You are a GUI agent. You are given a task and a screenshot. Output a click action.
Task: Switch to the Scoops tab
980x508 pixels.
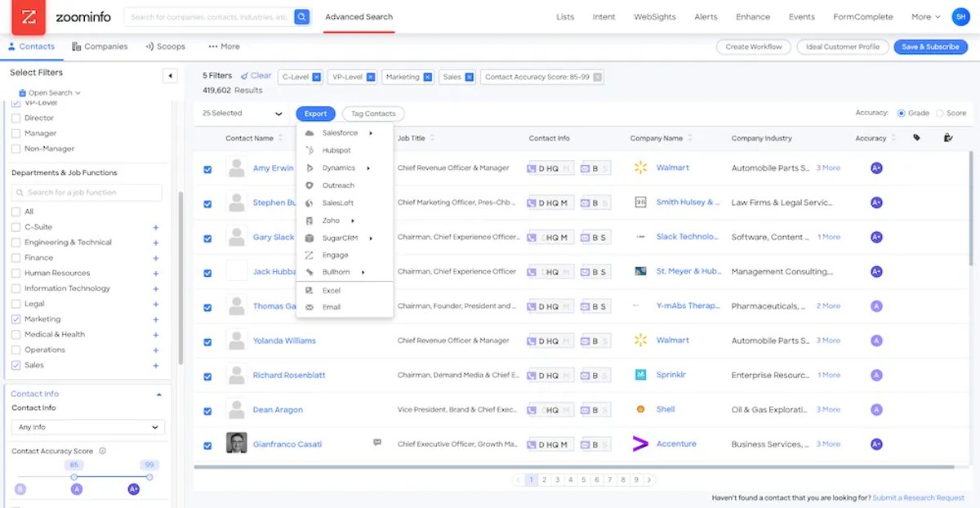coord(165,47)
